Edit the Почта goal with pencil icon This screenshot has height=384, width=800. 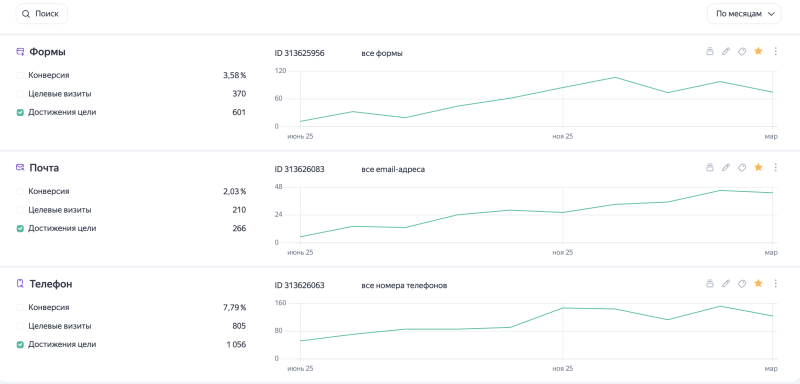[x=726, y=167]
